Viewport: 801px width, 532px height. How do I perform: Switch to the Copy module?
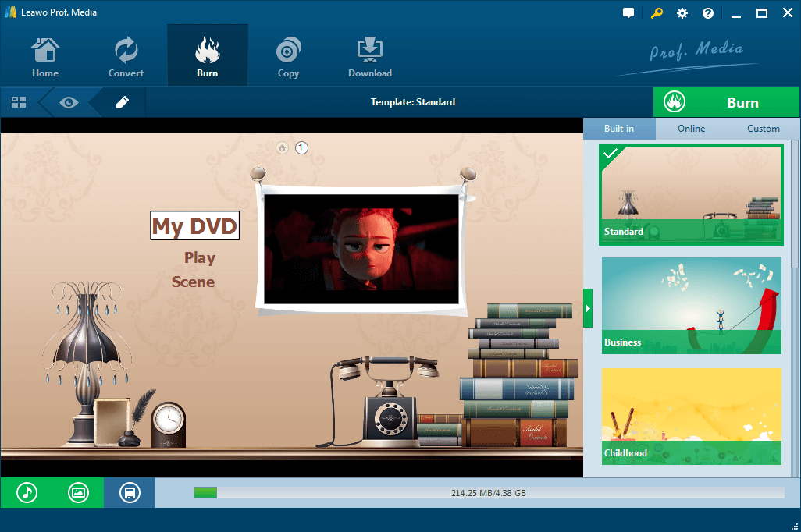pyautogui.click(x=288, y=55)
